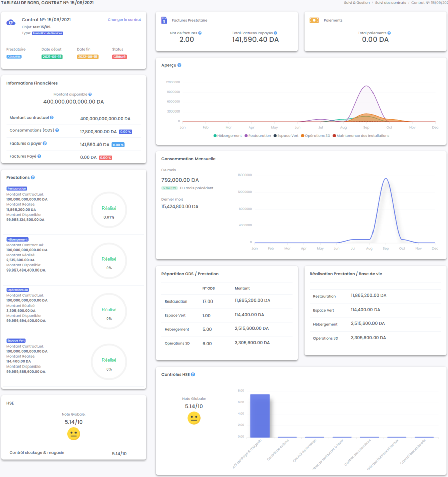Image resolution: width=448 pixels, height=477 pixels.
Task: Open Suivi des contrats breadcrumb
Action: 390,3
